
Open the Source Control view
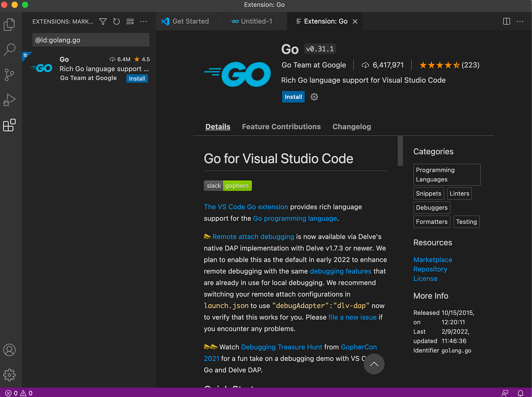(x=9, y=75)
